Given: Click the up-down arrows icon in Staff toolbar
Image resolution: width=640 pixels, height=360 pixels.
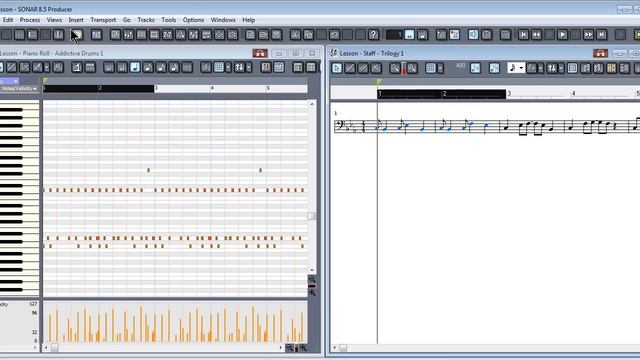Looking at the screenshot, I should (552, 68).
